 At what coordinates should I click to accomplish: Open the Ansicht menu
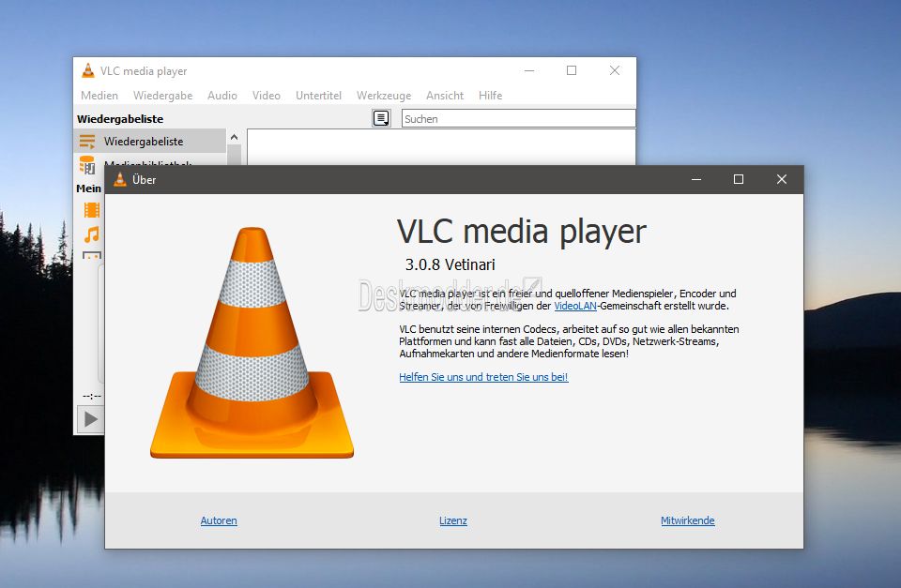coord(445,96)
